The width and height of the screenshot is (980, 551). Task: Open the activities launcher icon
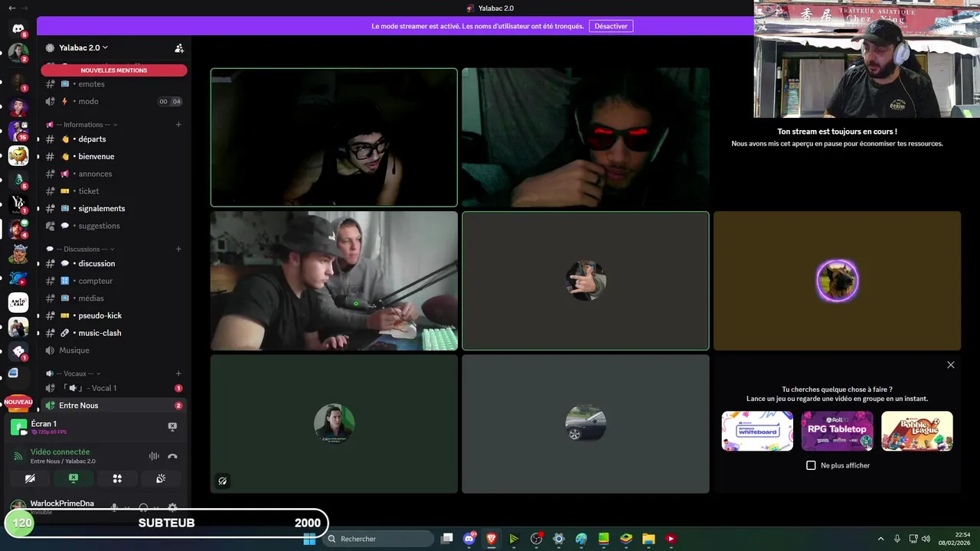pos(117,478)
